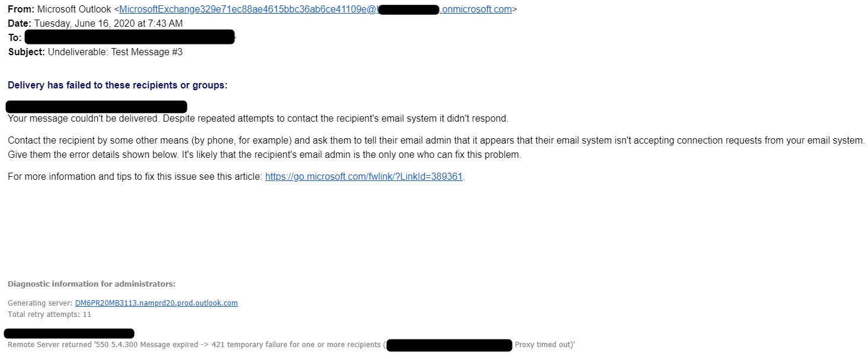
Task: Click the line 'Give them the error details'
Action: point(264,155)
